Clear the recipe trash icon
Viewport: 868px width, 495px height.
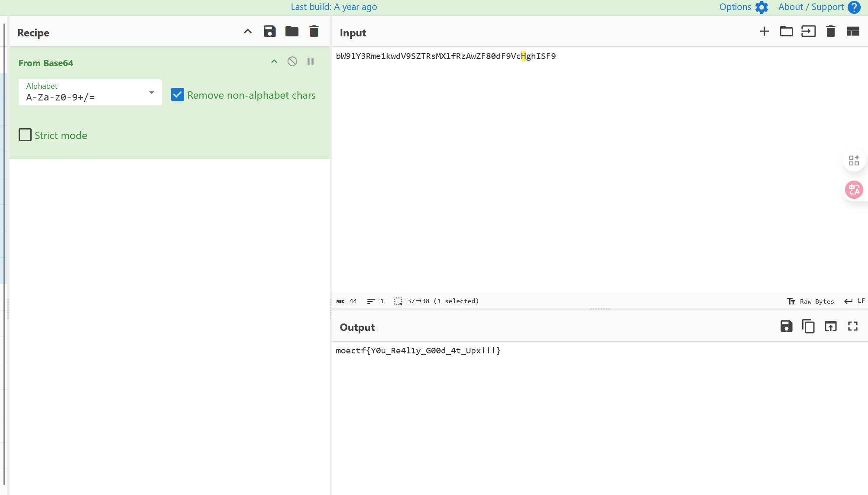coord(314,31)
